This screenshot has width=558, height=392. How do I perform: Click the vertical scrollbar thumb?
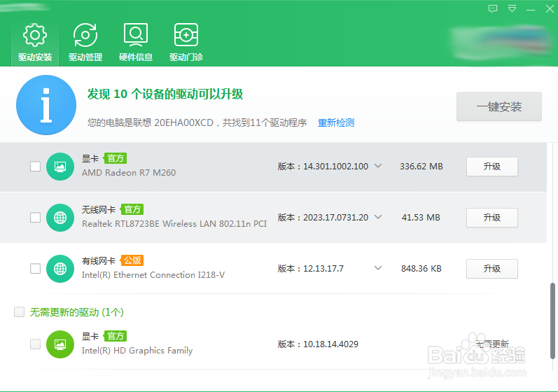pyautogui.click(x=552, y=321)
